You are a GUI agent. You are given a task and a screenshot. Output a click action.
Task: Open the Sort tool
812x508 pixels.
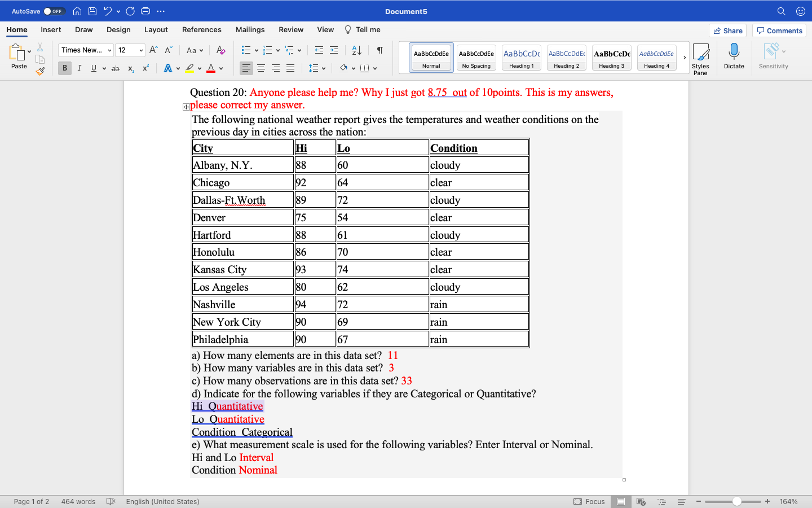pyautogui.click(x=356, y=50)
